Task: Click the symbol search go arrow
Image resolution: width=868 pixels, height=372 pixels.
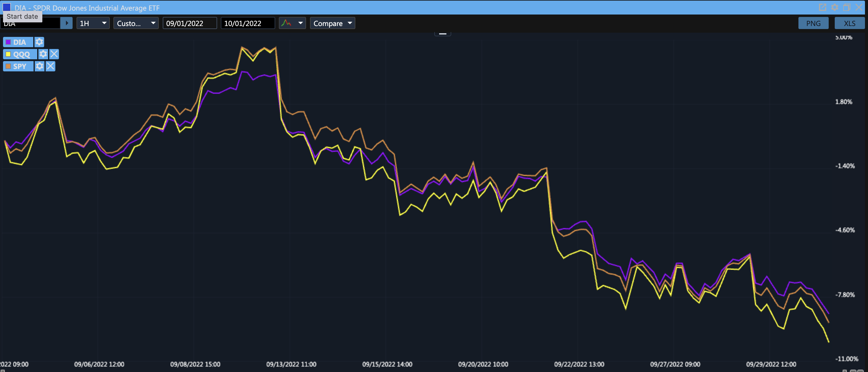Action: pos(66,23)
